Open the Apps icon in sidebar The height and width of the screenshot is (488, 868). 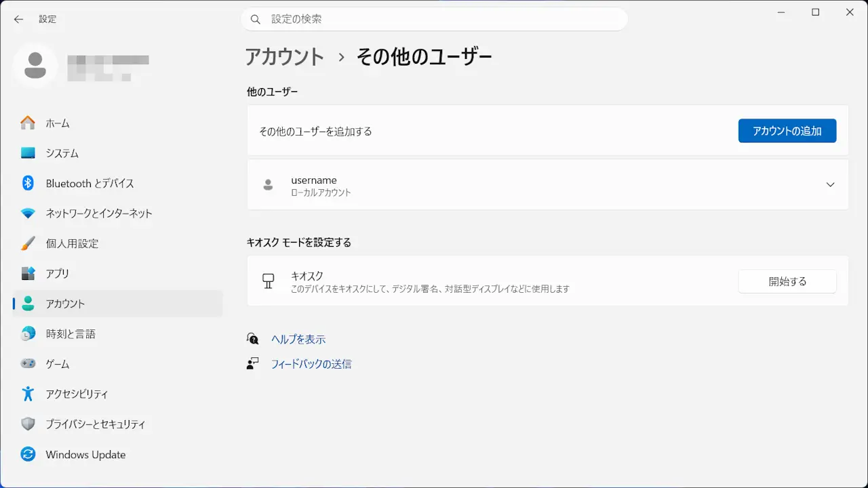pos(28,274)
